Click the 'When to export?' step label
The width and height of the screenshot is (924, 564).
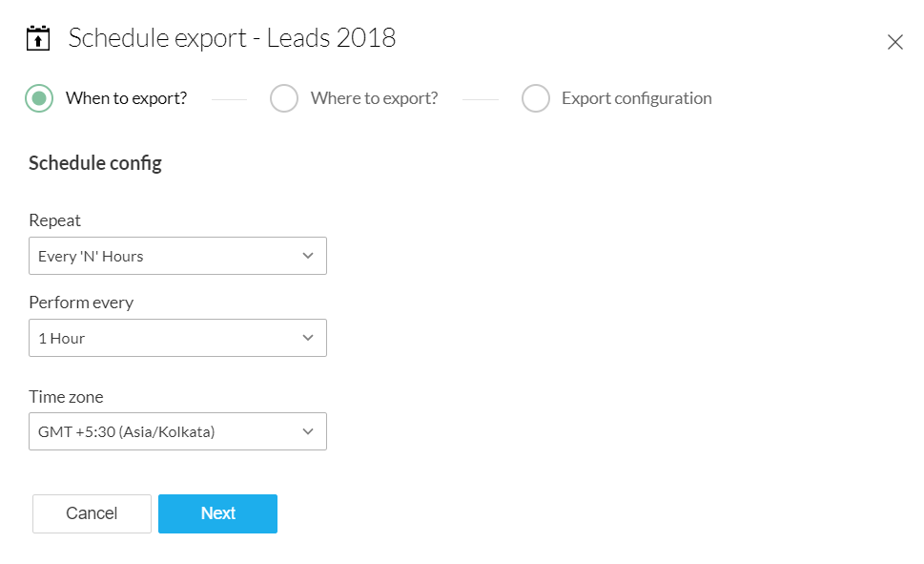(126, 98)
